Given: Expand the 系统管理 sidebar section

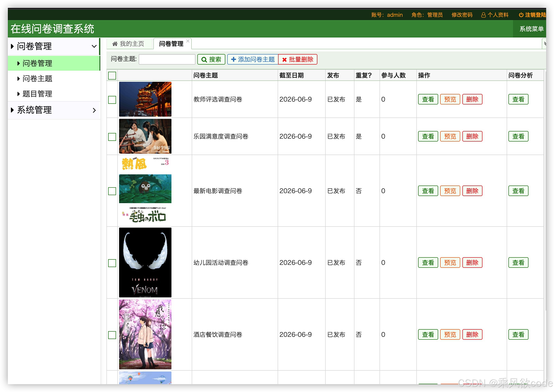Looking at the screenshot, I should (x=94, y=110).
